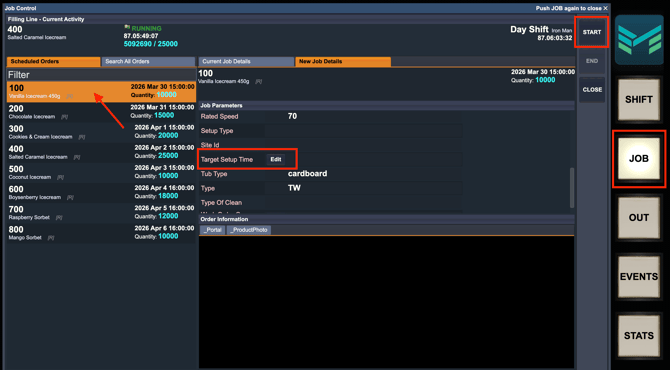Open the STATS panel button
Screen dimensions: 670x370
click(639, 336)
